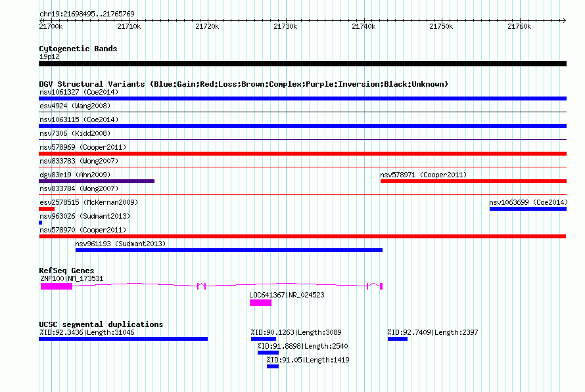Click the chr19:21698495..21765769 coordinate label
Viewport: 585px width, 392px height.
(x=87, y=14)
